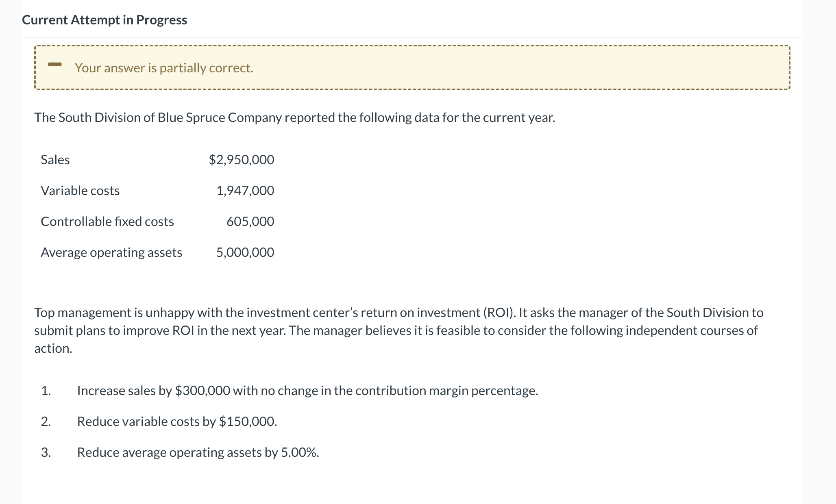Click the 5,000,000 operating assets value
This screenshot has height=504, width=836.
point(245,252)
